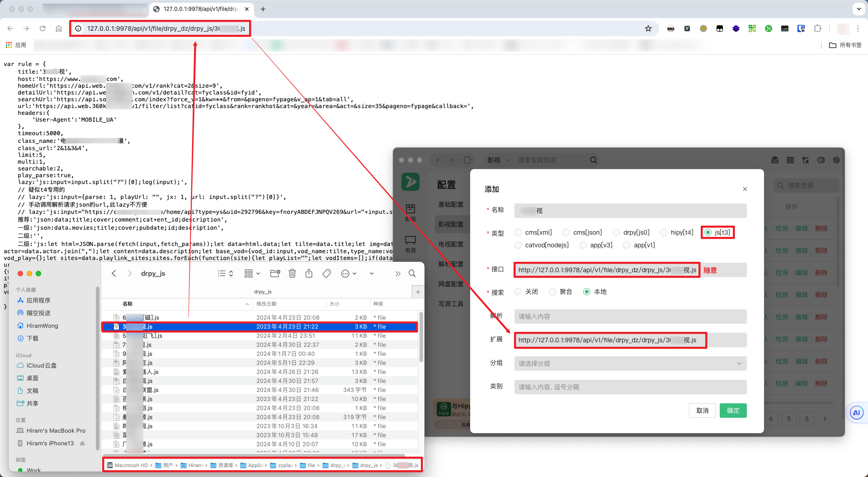Image resolution: width=868 pixels, height=477 pixels.
Task: Select file modified 2024年2月4日 23:51
Action: (x=260, y=335)
